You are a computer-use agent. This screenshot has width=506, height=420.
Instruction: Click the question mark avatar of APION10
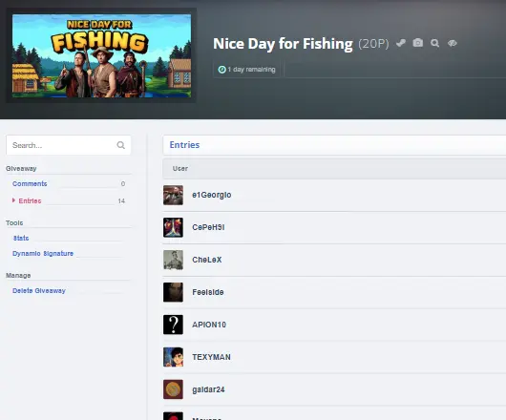pyautogui.click(x=174, y=325)
